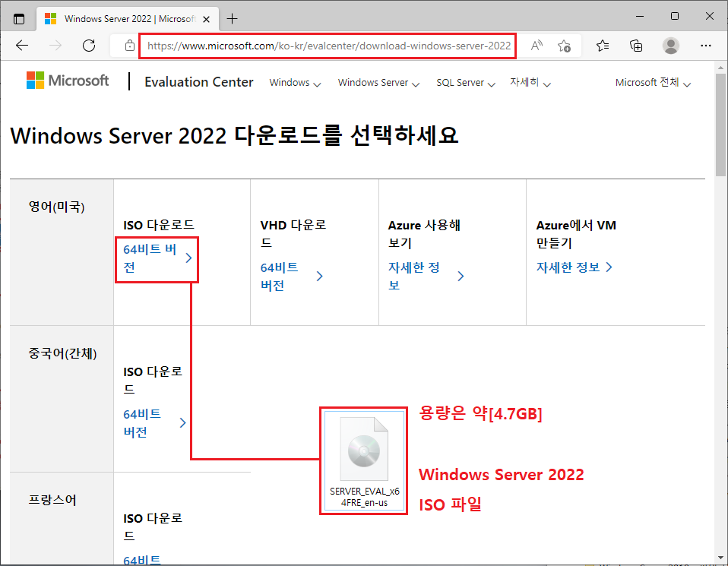The width and height of the screenshot is (728, 566).
Task: Open Azure에서 VM 만들기 자세한 정보 link
Action: [x=574, y=267]
